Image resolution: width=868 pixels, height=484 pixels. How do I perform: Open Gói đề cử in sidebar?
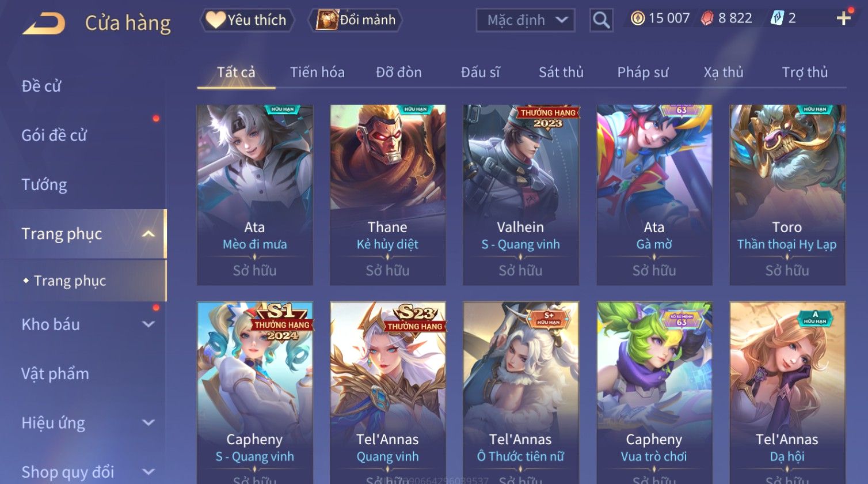coord(54,135)
